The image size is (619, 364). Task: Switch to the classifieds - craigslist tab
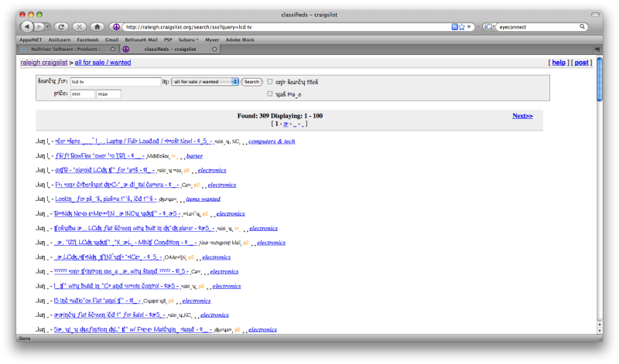170,49
